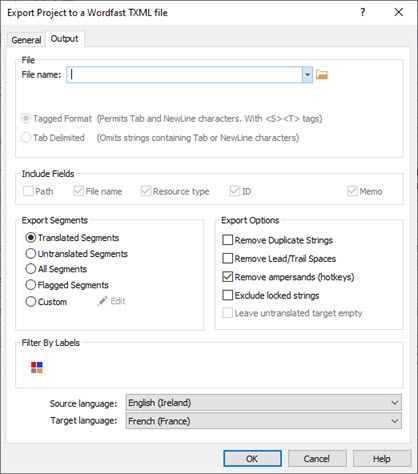Confirm export with the OK button
Viewport: 418px width, 474px height.
tap(252, 459)
